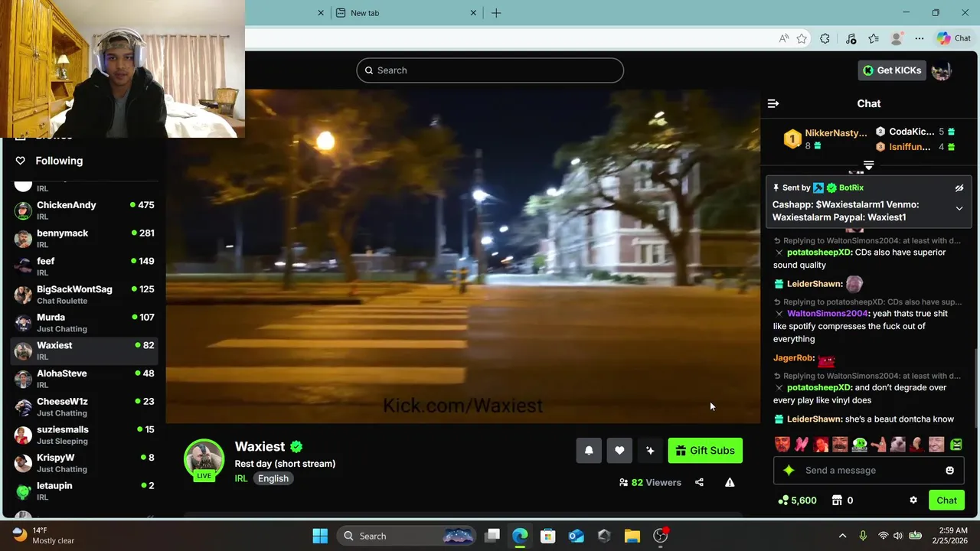The height and width of the screenshot is (551, 980).
Task: Select the English language tag
Action: pyautogui.click(x=273, y=478)
